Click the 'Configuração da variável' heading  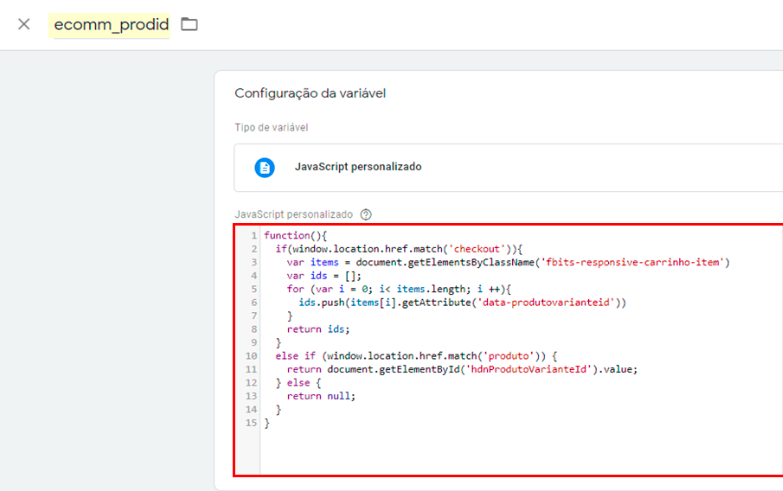[310, 93]
